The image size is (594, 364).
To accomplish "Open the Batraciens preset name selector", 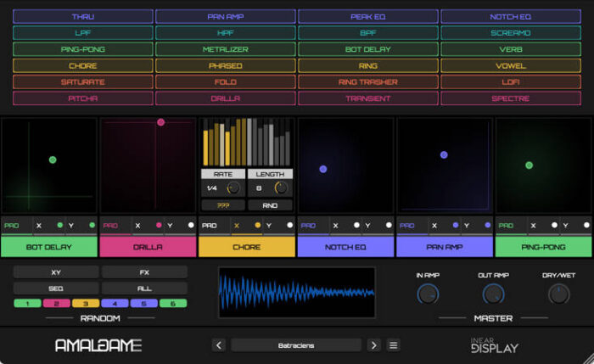I will coord(295,345).
